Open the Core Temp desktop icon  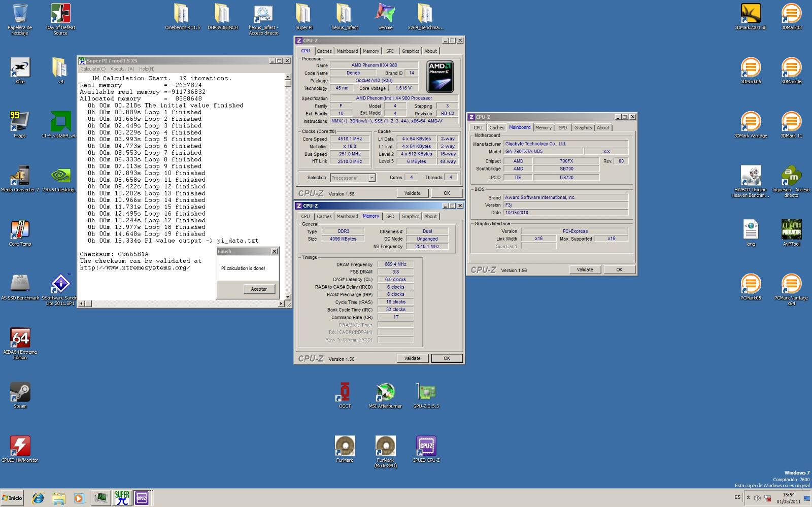(20, 233)
